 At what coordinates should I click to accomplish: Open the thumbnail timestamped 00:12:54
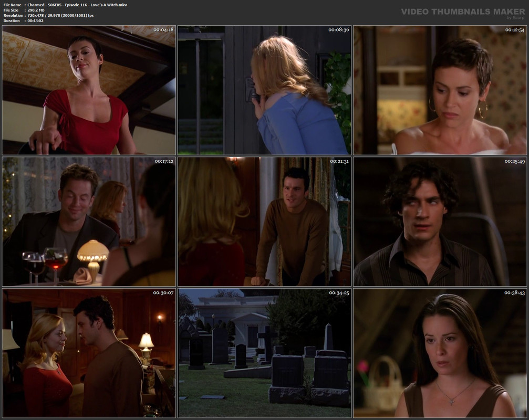click(x=440, y=90)
